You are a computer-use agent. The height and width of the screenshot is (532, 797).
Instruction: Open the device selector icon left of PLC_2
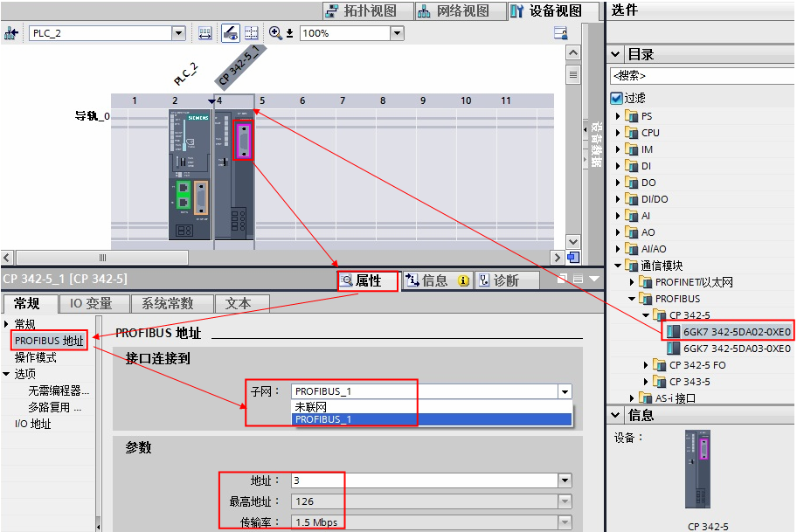[10, 33]
